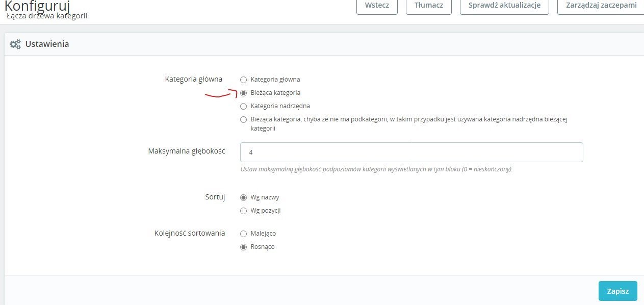Save settings with Zapisz button
Viewport: 644px width, 305px height.
point(617,291)
